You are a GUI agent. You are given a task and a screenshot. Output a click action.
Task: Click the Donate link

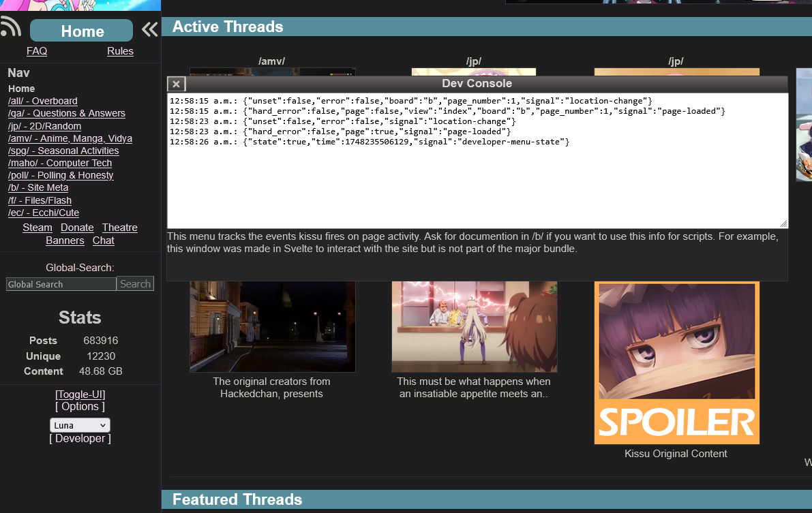click(x=77, y=228)
